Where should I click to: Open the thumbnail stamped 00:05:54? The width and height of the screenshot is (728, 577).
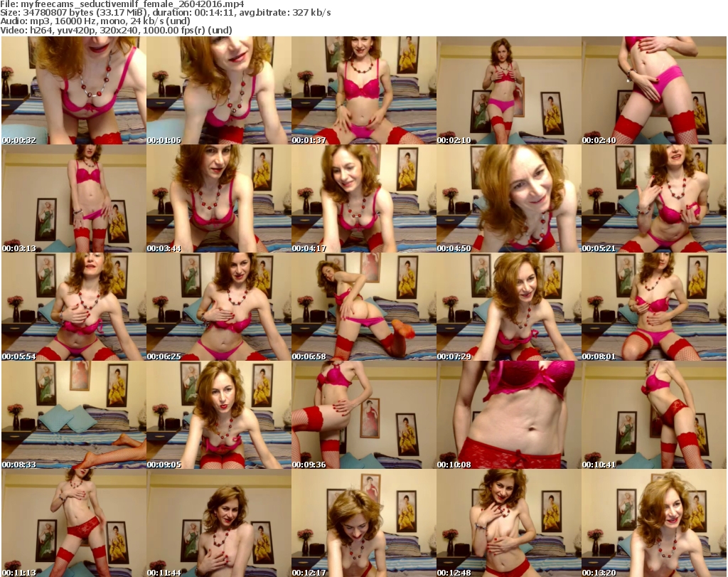coord(74,307)
